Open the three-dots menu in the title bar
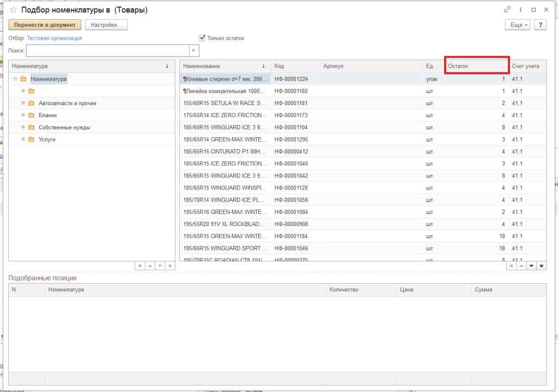 520,10
